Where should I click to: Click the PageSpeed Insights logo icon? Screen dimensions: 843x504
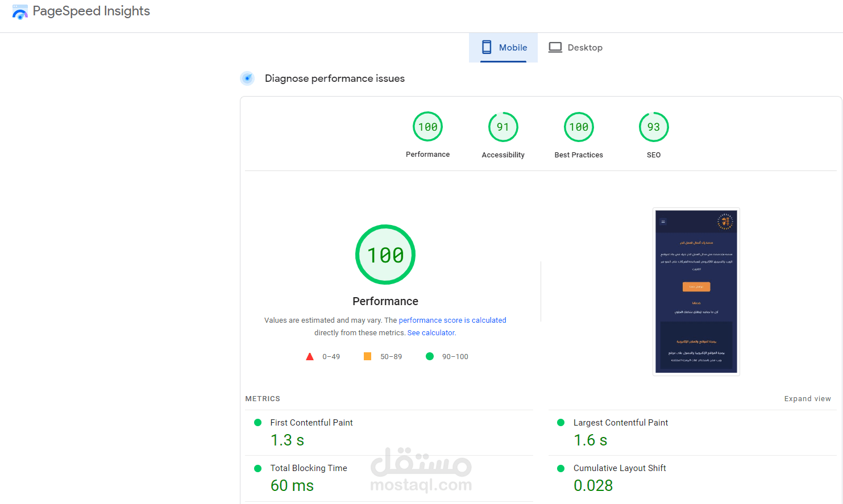coord(20,12)
